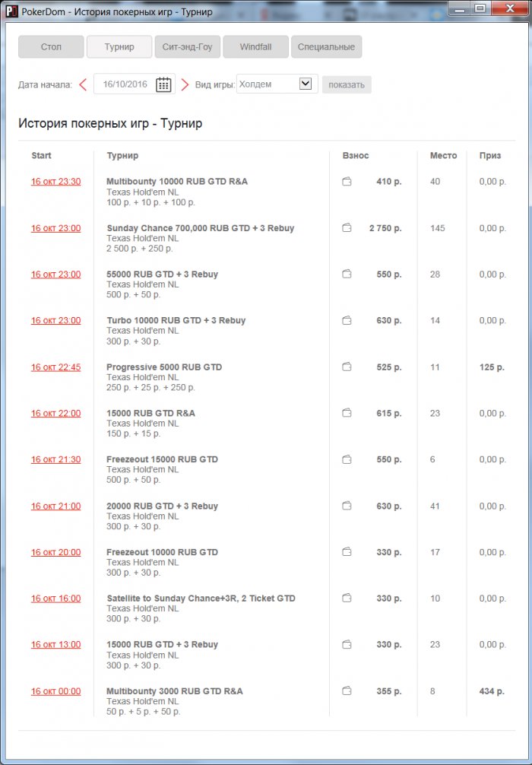Open the 16 окт 23:30 tournament link
Viewport: 532px width, 765px height.
55,182
